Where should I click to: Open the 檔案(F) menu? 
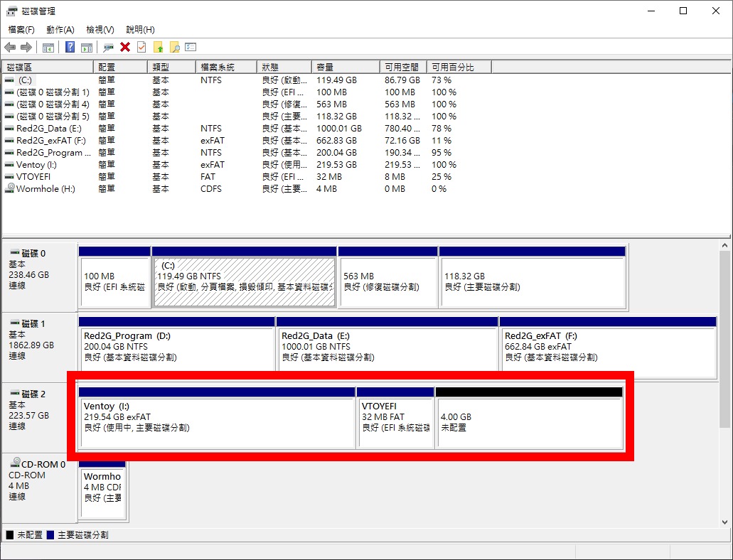coord(21,30)
